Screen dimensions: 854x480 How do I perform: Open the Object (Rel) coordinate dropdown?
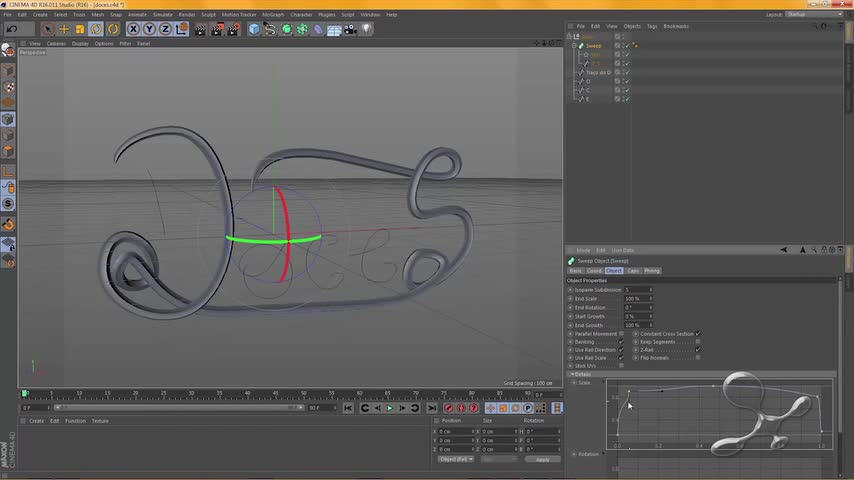[456, 459]
